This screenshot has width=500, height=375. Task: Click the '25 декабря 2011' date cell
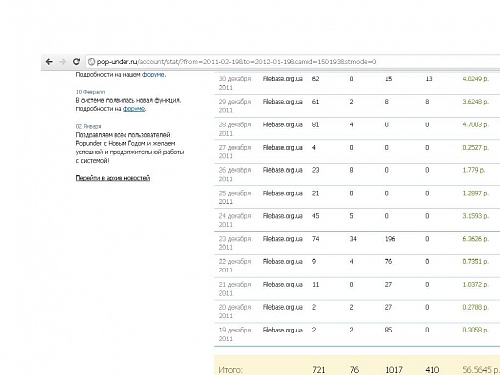point(235,197)
